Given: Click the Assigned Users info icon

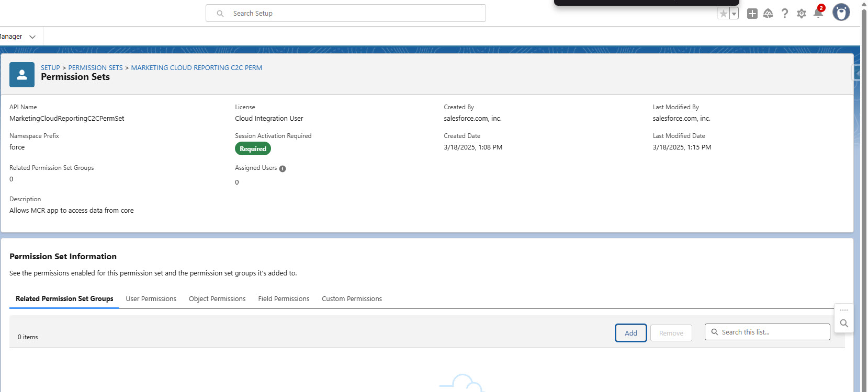Looking at the screenshot, I should pyautogui.click(x=283, y=169).
